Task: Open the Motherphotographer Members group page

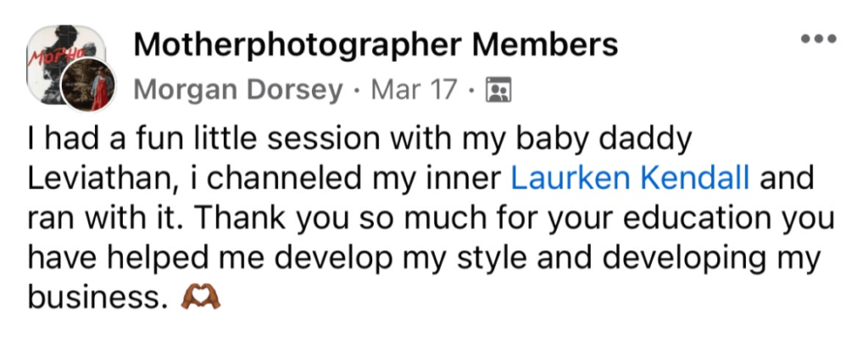Action: pos(376,45)
